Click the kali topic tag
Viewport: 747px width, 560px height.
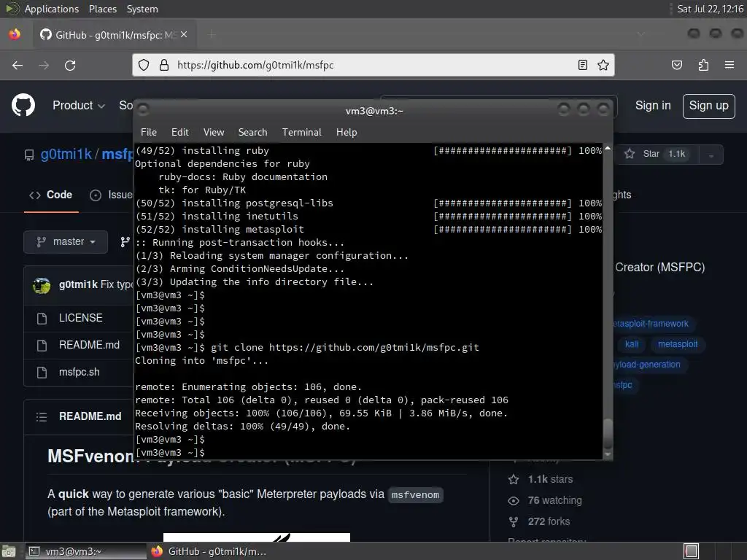point(631,344)
